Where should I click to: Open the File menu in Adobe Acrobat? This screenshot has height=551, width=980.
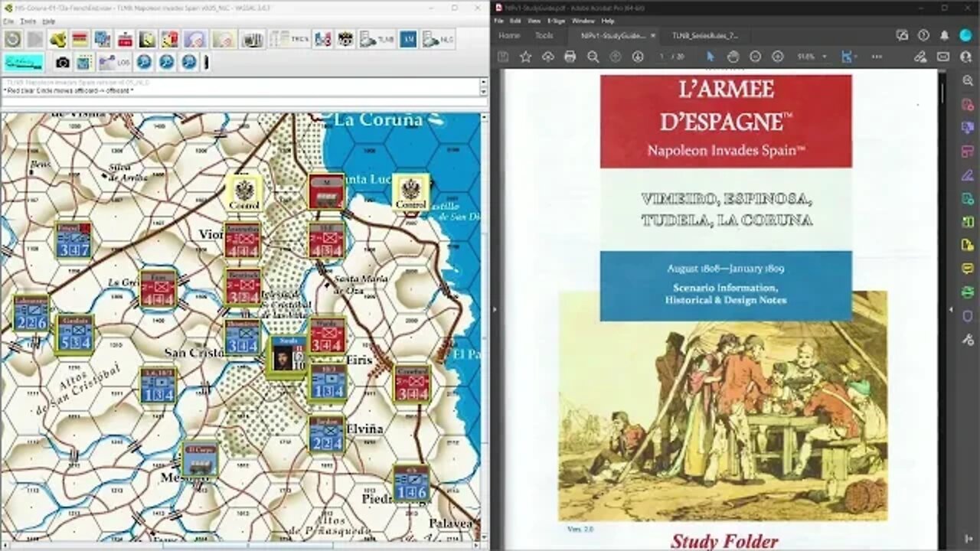click(x=499, y=21)
